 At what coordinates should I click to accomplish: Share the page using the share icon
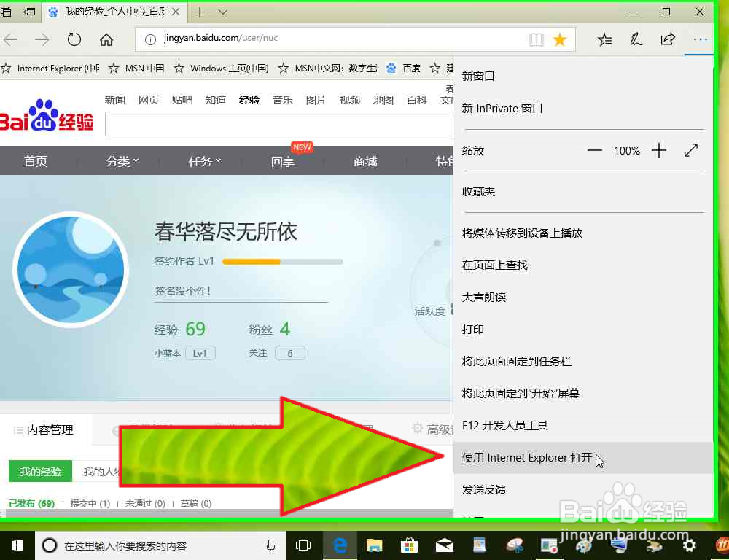click(668, 39)
